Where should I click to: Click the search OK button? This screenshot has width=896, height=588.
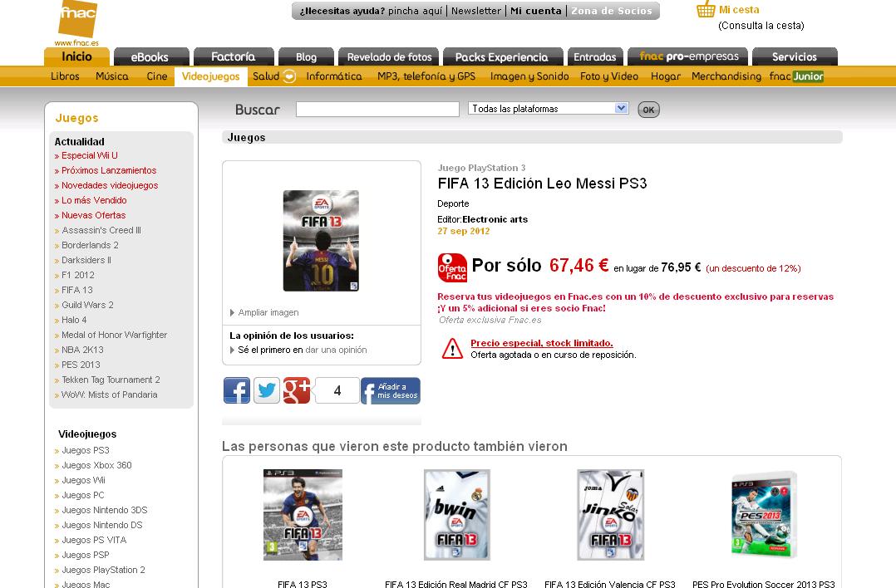[x=648, y=110]
